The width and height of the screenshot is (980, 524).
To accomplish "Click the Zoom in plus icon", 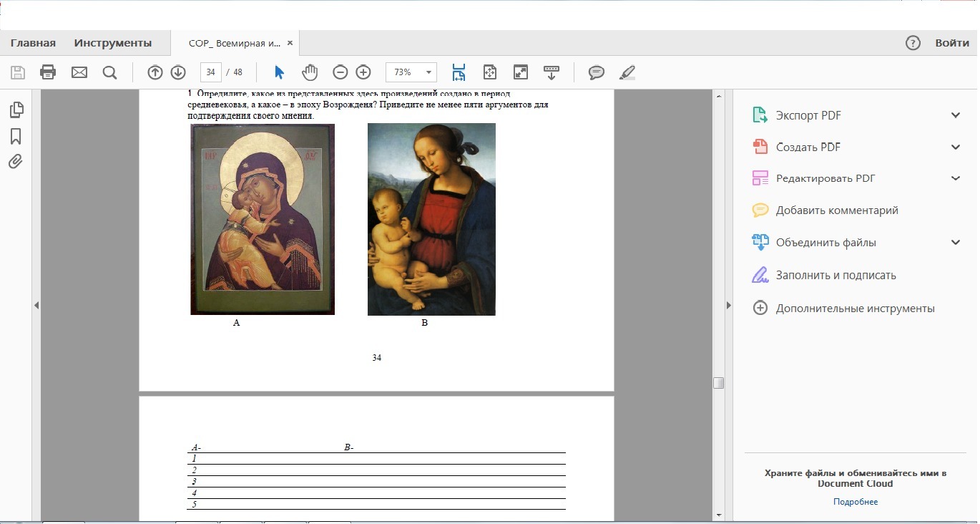I will click(363, 72).
